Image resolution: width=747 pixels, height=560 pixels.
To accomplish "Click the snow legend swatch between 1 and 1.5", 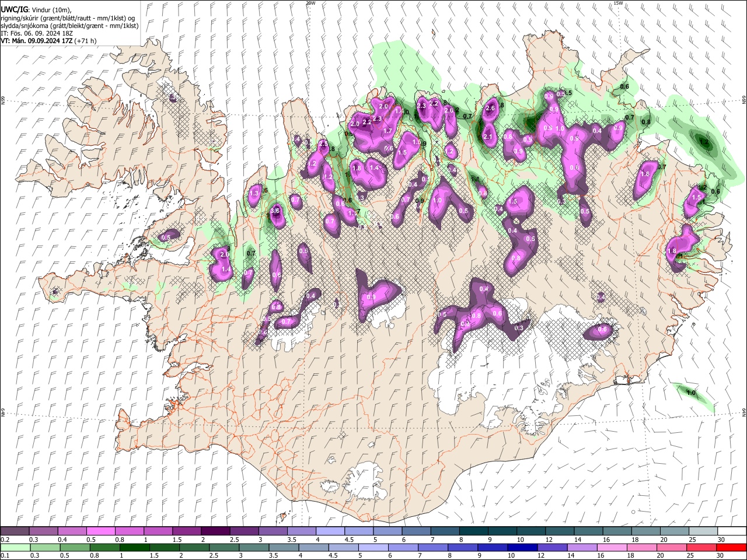I will (158, 531).
